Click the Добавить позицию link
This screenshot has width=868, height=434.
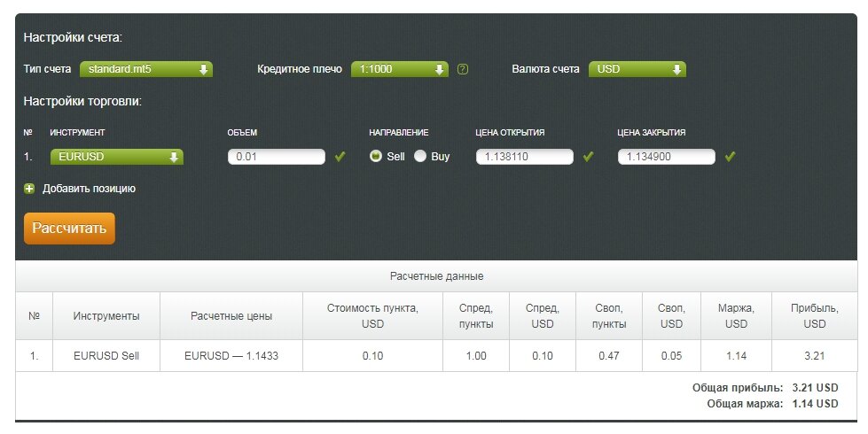(x=90, y=189)
